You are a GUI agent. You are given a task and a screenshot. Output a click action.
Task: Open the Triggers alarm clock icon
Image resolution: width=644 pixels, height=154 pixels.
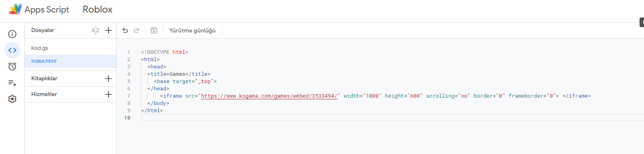(12, 66)
